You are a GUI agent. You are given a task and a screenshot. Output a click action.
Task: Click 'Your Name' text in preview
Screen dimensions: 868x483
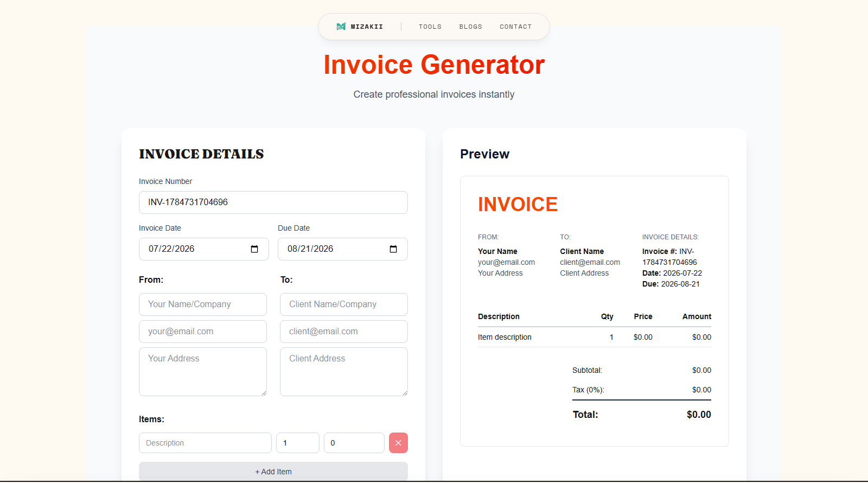[x=497, y=251]
